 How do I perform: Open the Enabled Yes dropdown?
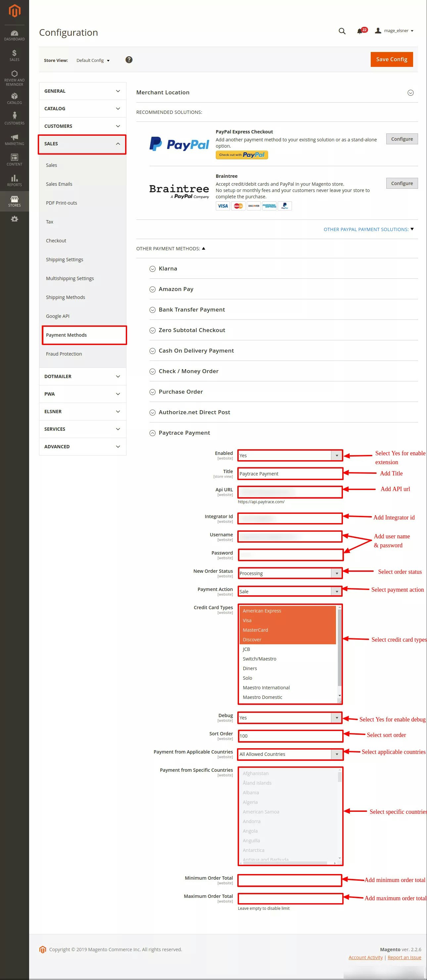pyautogui.click(x=290, y=455)
